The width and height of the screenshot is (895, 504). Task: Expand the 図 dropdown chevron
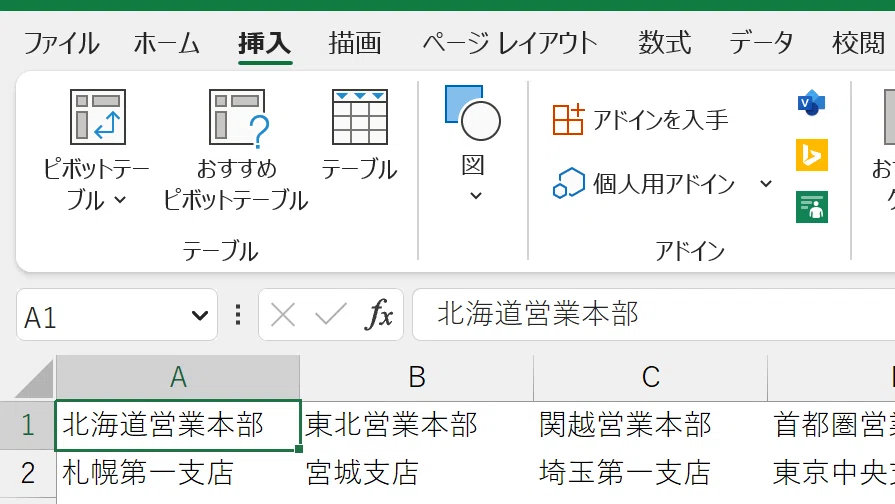475,196
